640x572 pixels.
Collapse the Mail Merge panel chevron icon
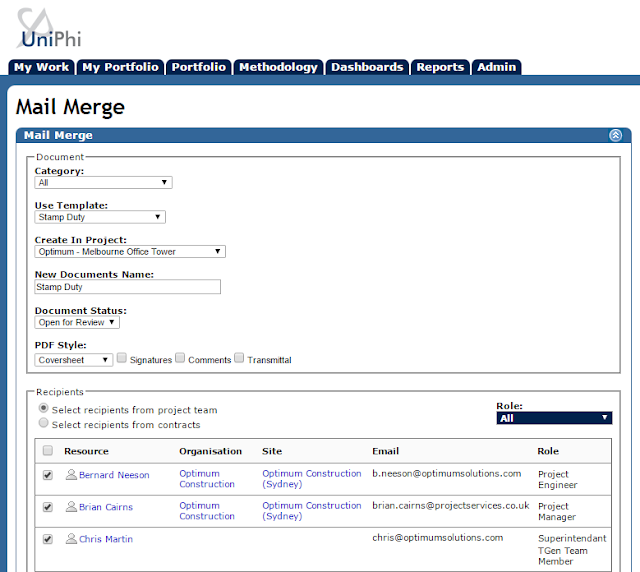(x=615, y=135)
